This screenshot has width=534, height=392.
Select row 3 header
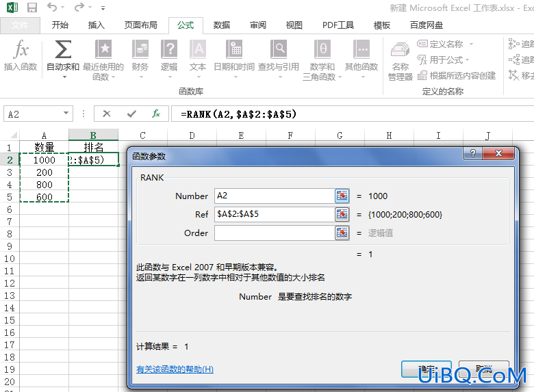coord(10,172)
